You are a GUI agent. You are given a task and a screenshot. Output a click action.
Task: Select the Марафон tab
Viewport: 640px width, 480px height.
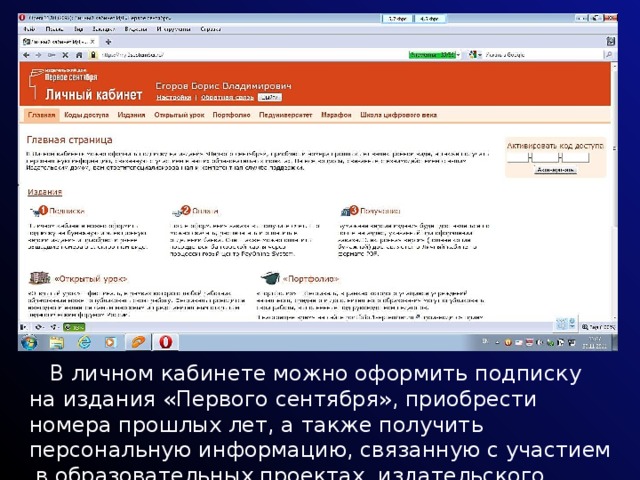point(336,115)
